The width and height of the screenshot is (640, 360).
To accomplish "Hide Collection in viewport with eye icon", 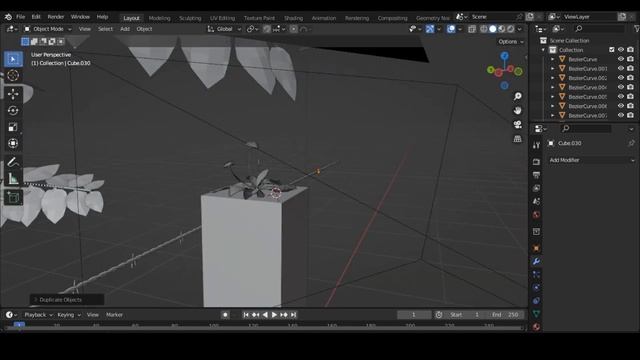I will [x=621, y=50].
